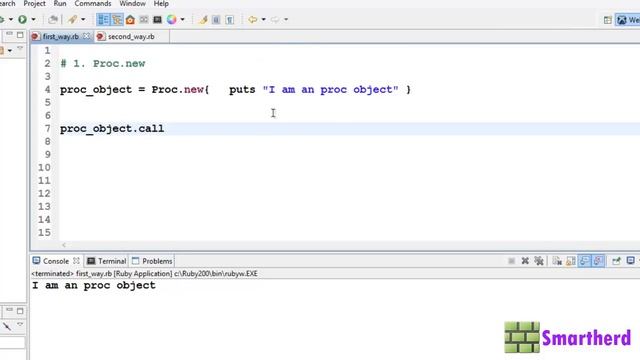Click the lower-left panel input field

(13, 343)
